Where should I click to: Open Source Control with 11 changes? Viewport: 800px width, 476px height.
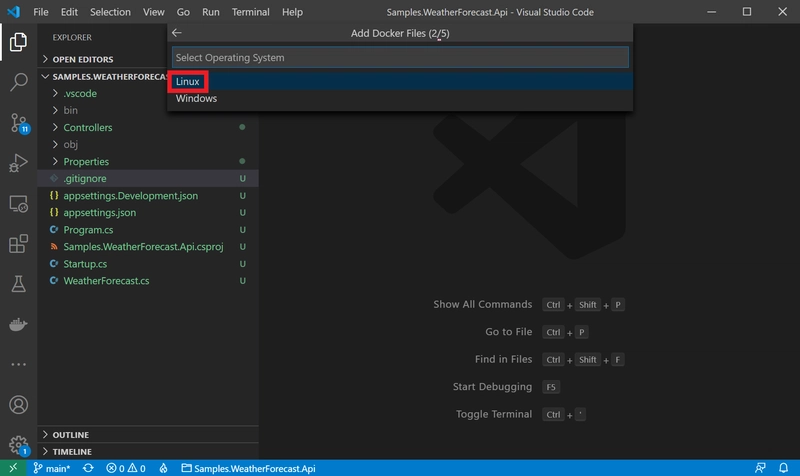pos(19,123)
